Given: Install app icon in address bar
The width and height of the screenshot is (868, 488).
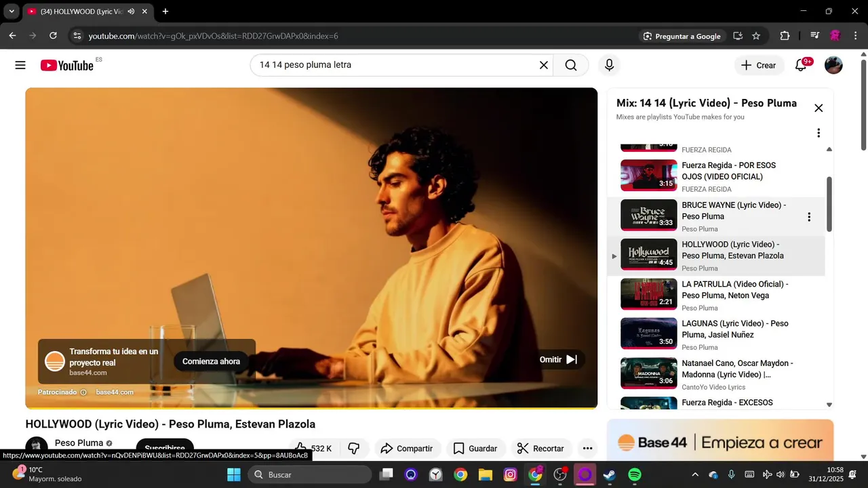Looking at the screenshot, I should click(738, 36).
